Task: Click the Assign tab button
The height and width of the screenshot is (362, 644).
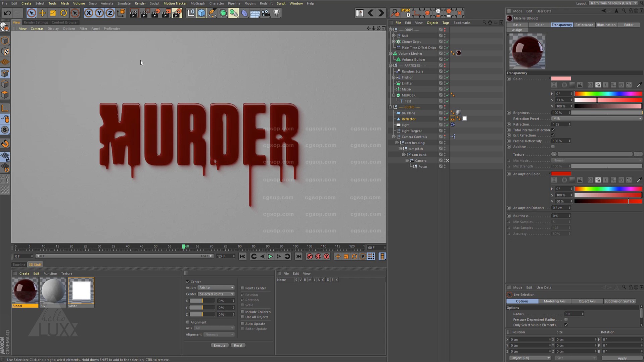Action: click(x=517, y=30)
